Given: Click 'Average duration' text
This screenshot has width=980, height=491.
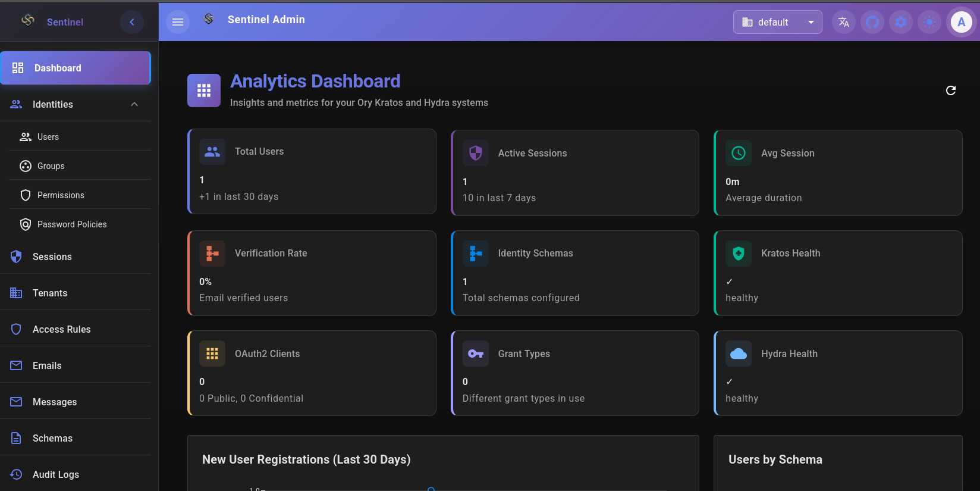Looking at the screenshot, I should point(764,198).
